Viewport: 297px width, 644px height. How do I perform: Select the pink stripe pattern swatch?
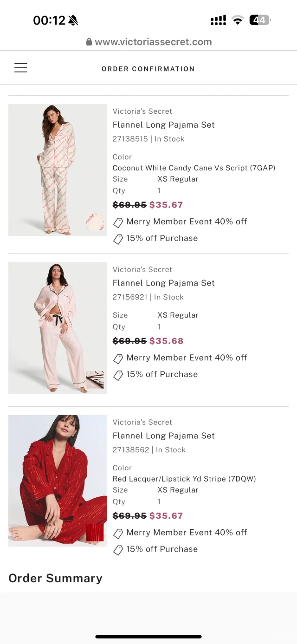pyautogui.click(x=95, y=380)
